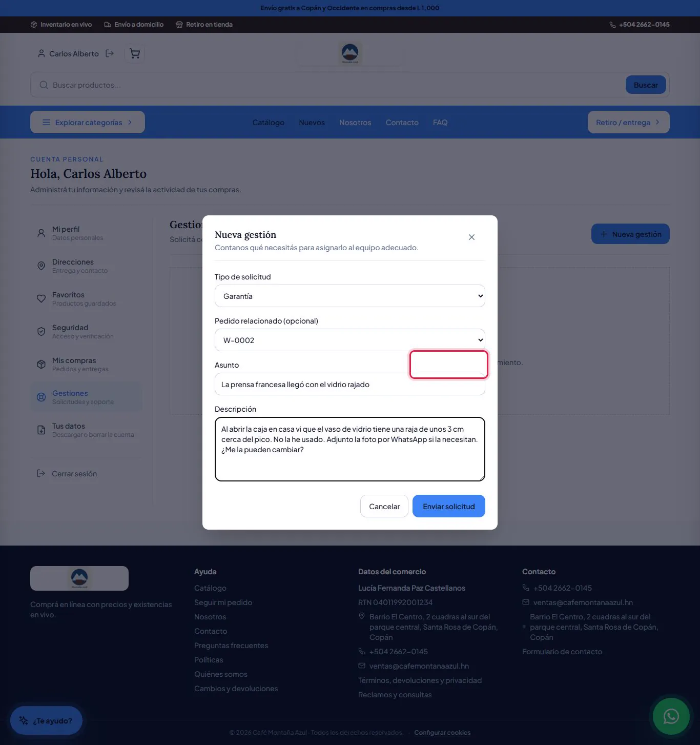
Task: Open the FAQ page
Action: pos(440,123)
